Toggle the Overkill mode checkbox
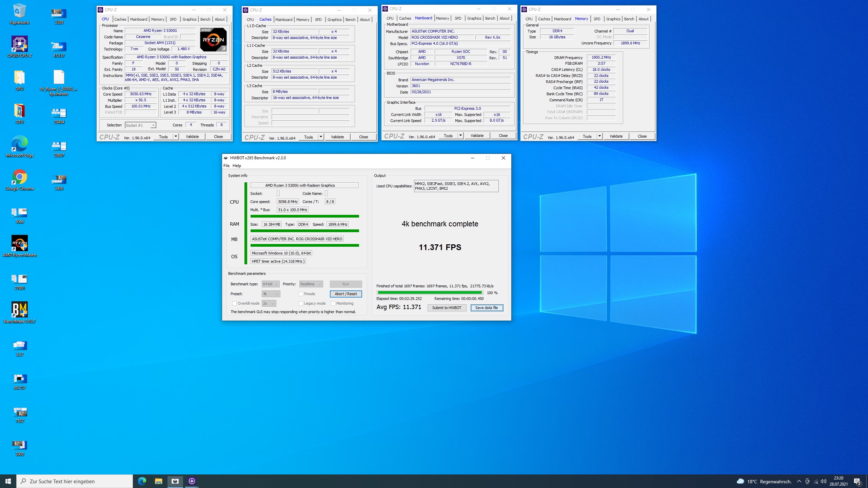The image size is (868, 488). [x=234, y=303]
